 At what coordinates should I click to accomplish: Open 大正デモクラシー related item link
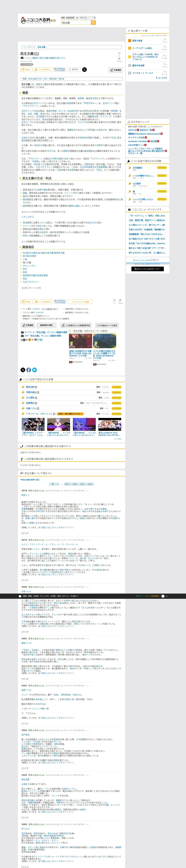(x=31, y=282)
